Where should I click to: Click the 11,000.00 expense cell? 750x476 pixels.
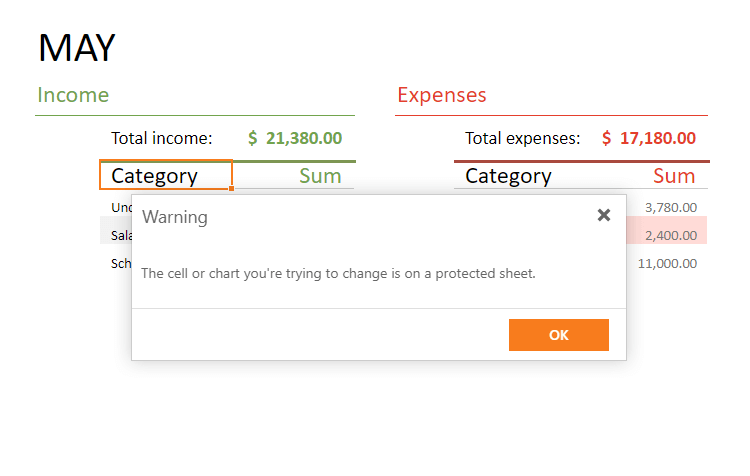click(x=666, y=263)
